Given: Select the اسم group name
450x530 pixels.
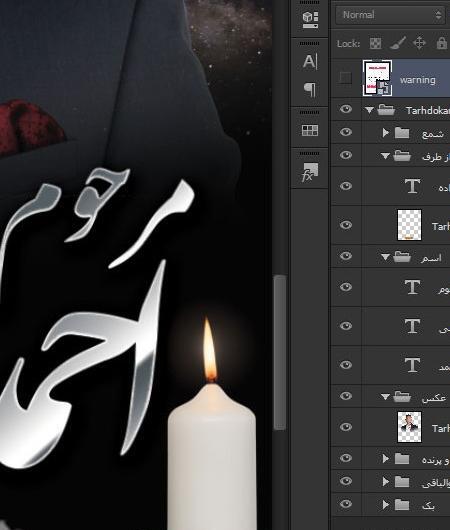Looking at the screenshot, I should point(431,258).
